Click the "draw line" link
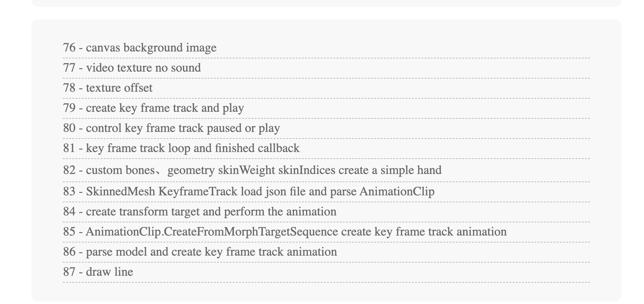Screen dimensions: 644x304 pyautogui.click(x=98, y=272)
